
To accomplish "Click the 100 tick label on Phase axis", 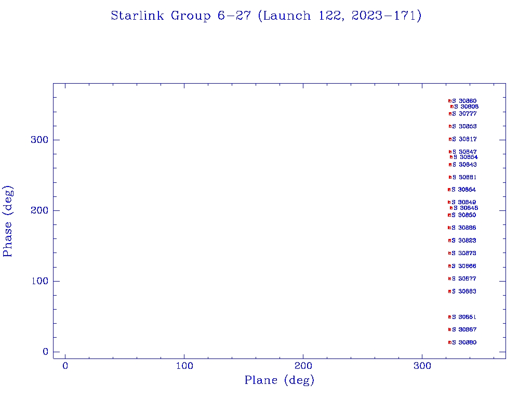I will point(39,281).
